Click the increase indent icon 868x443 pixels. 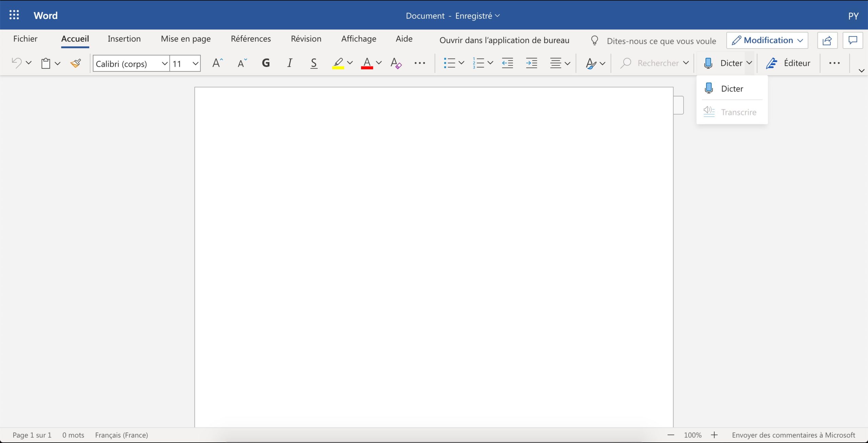click(x=531, y=63)
